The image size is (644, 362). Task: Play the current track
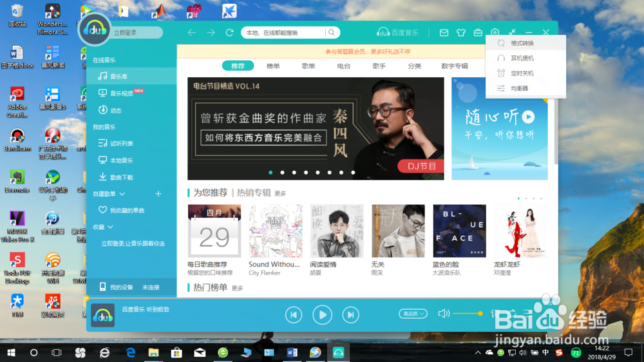click(x=323, y=315)
